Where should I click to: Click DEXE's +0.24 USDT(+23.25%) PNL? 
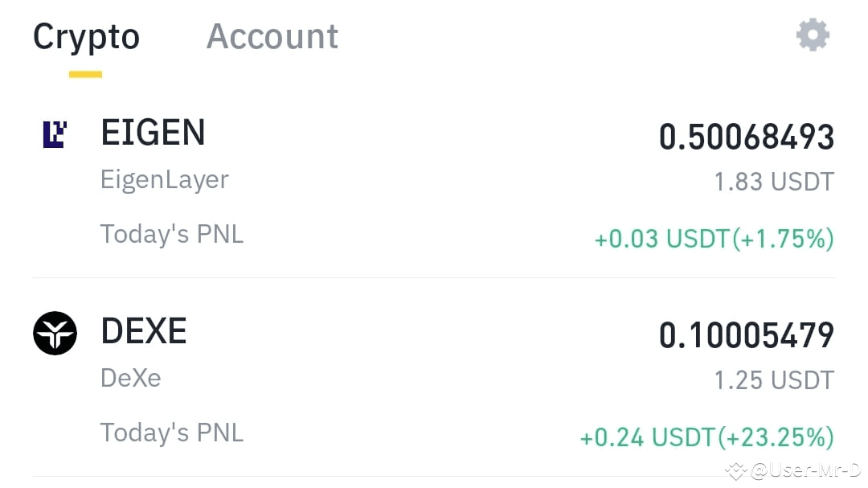click(707, 437)
